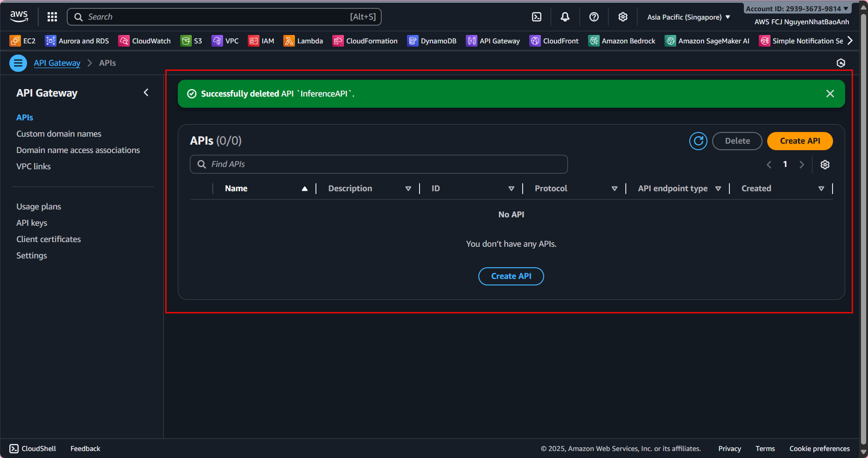Open CloudFront shortcut

click(554, 41)
